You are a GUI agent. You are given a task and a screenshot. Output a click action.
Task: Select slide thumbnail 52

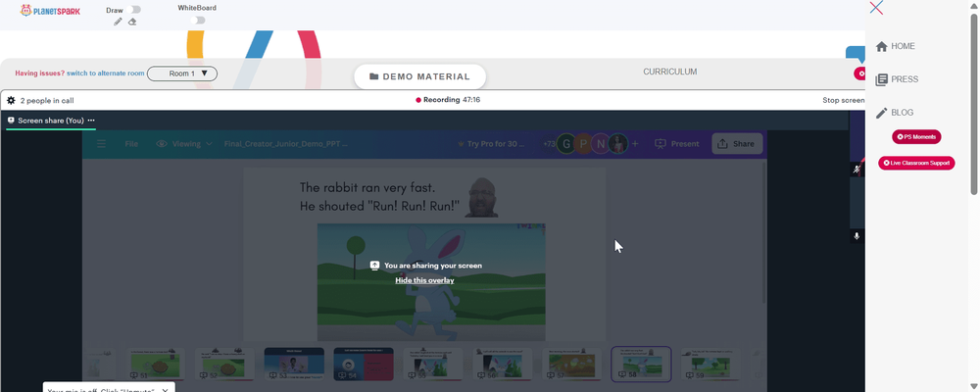click(224, 364)
